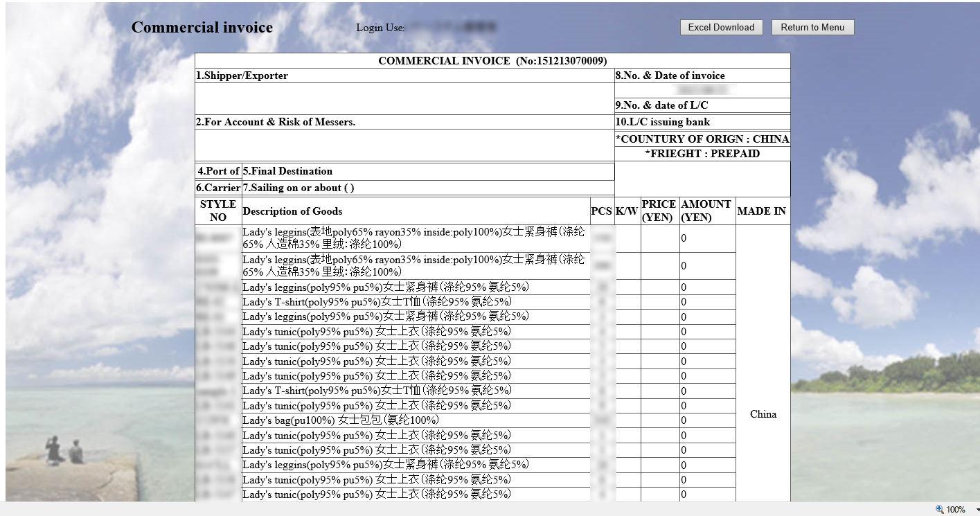Screen dimensions: 980x516
Task: Click '9.No. & date of L/C' label
Action: [662, 105]
